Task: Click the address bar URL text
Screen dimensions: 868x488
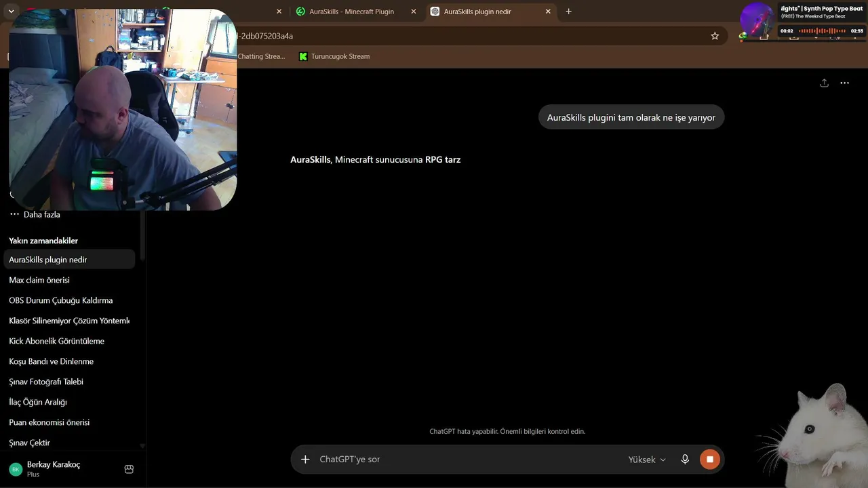Action: [264, 36]
